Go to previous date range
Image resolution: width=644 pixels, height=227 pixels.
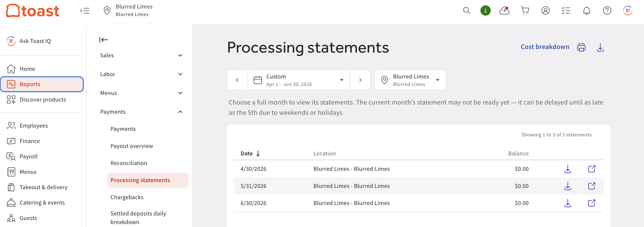pyautogui.click(x=237, y=80)
